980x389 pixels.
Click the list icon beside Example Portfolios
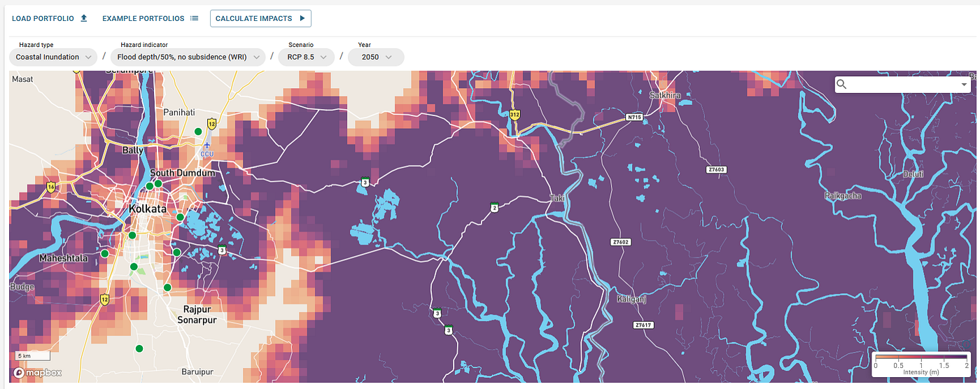point(195,18)
